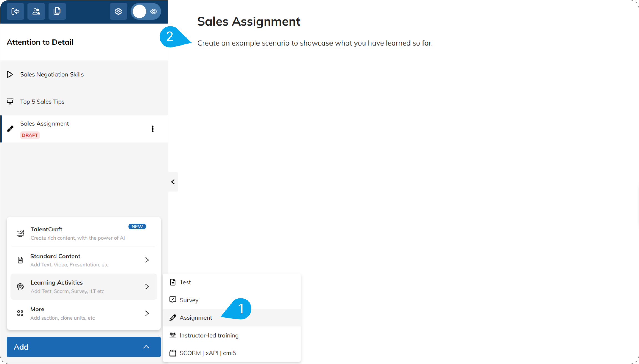
Task: Open course settings gear icon
Action: (x=119, y=11)
